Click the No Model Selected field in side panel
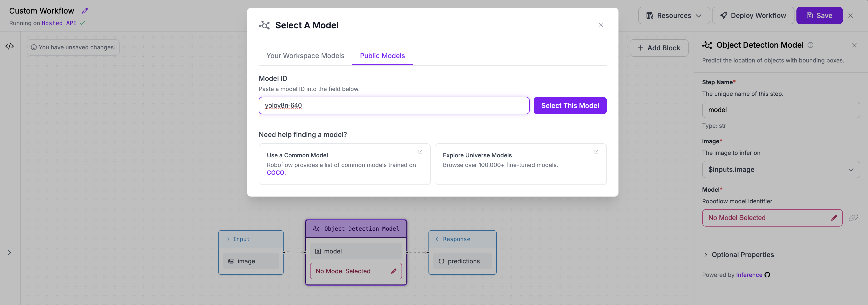 (772, 218)
